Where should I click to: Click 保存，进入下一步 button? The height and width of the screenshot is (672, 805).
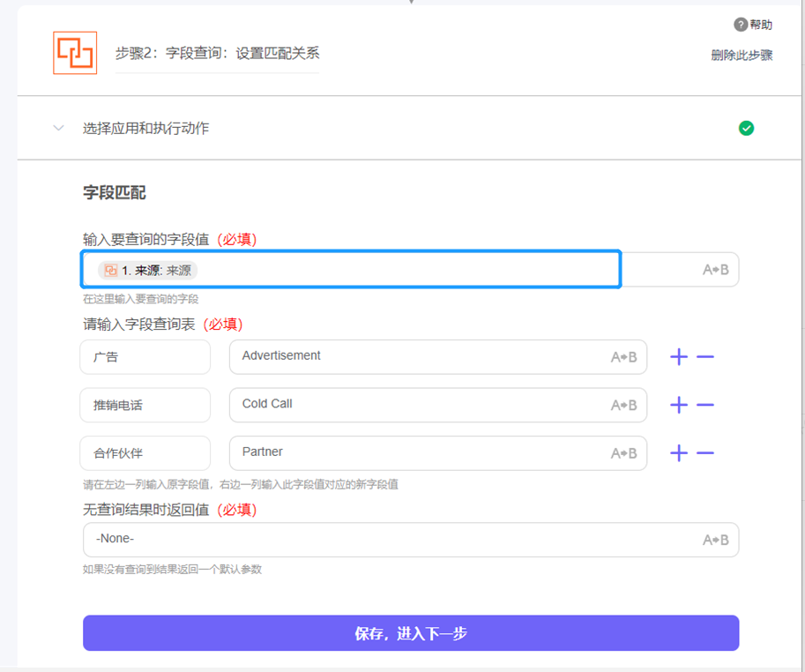click(411, 633)
